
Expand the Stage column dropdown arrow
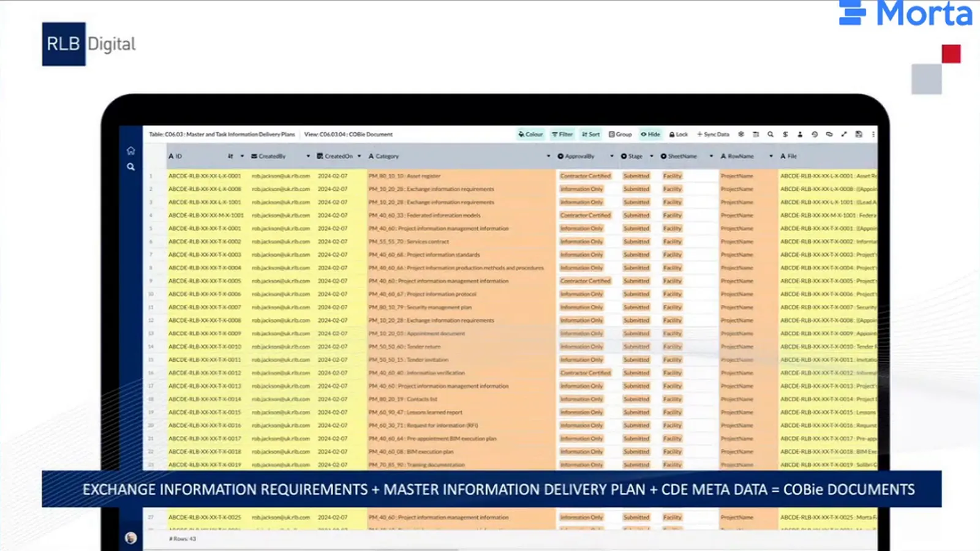(x=652, y=156)
